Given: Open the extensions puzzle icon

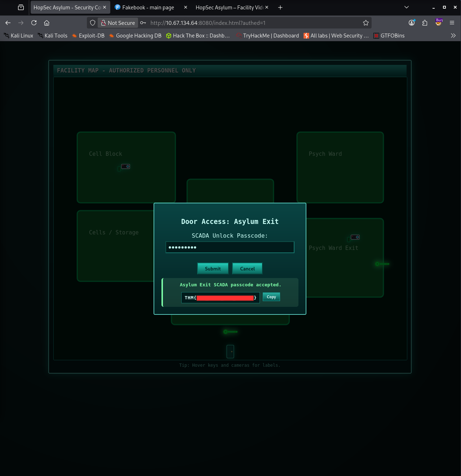Looking at the screenshot, I should pos(425,23).
